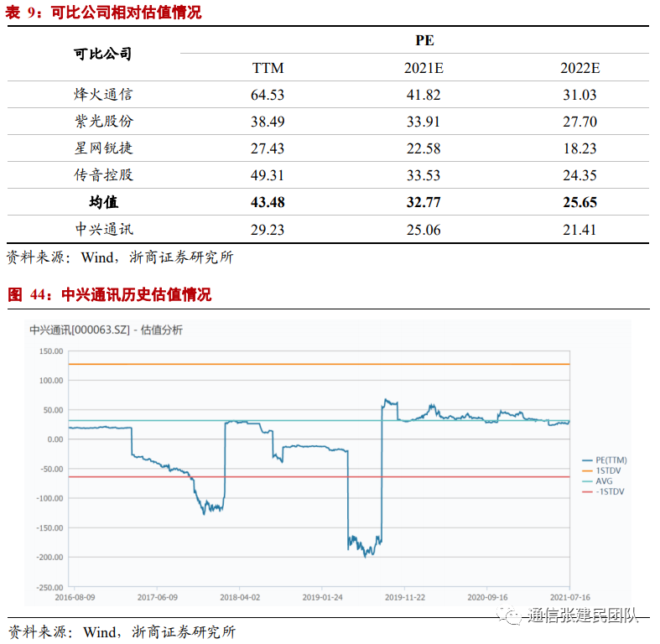Click the 2017-06-09 x-axis date
This screenshot has width=660, height=644.
(x=158, y=597)
